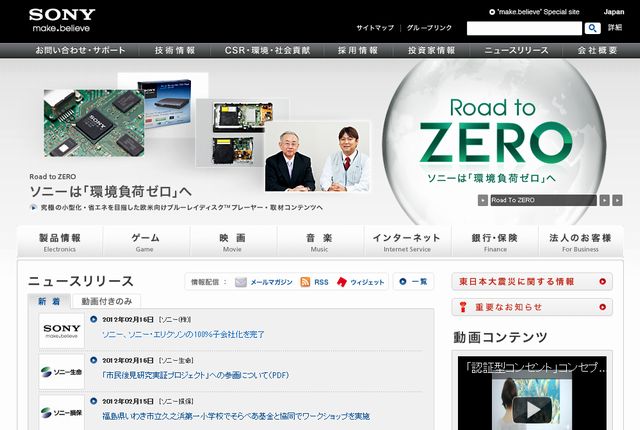Click the orange RSS feed icon
This screenshot has width=640, height=430.
pos(305,282)
